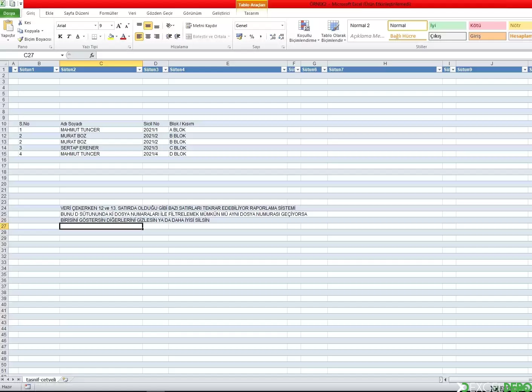Screen dimensions: 532x392
Task: Open the Arial font name dropdown
Action: coord(95,26)
